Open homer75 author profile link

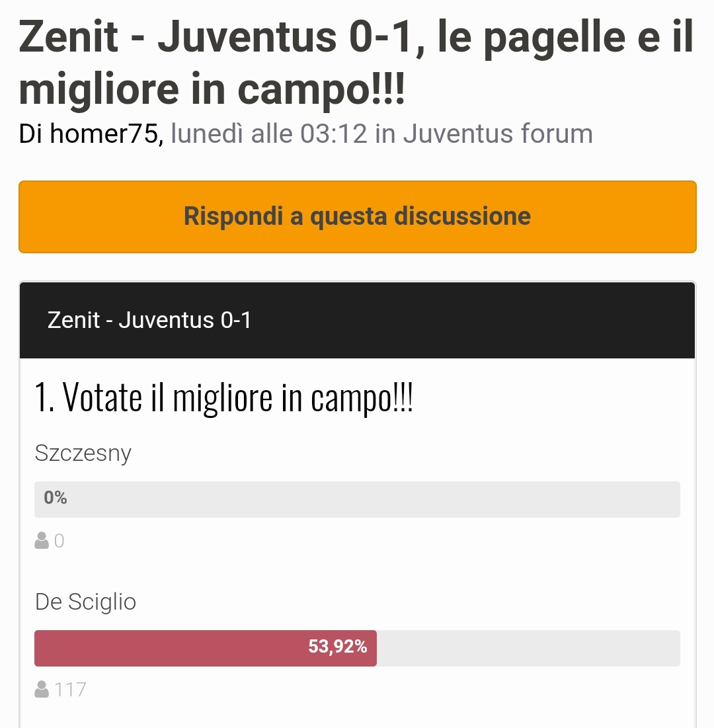(104, 134)
